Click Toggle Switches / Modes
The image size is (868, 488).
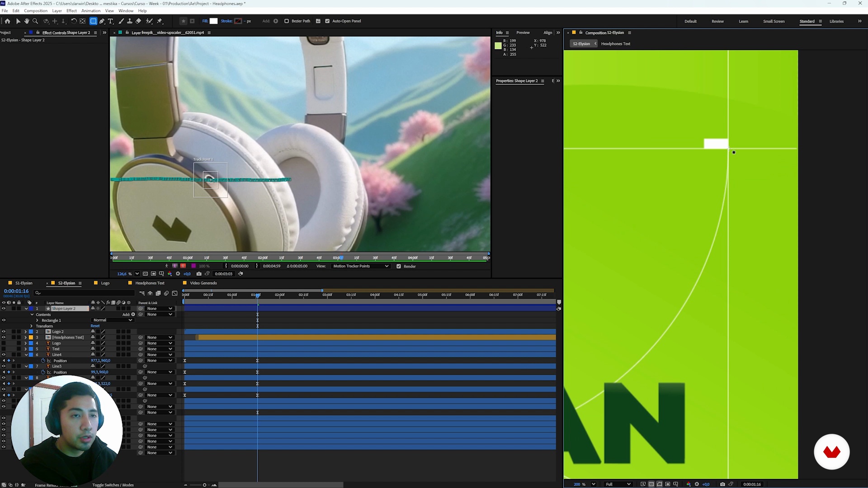coord(113,485)
